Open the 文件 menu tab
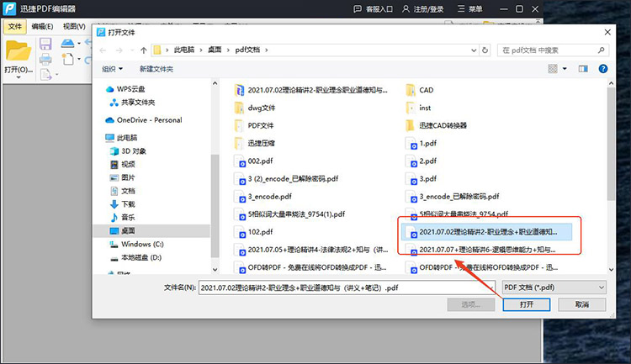This screenshot has height=364, width=631. 15,27
